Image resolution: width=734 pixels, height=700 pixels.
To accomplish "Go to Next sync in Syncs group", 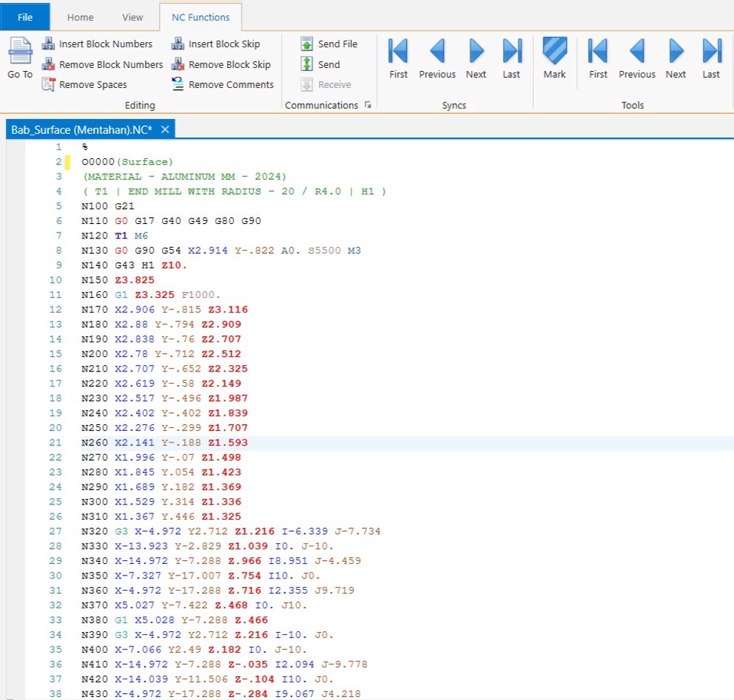I will (x=476, y=58).
